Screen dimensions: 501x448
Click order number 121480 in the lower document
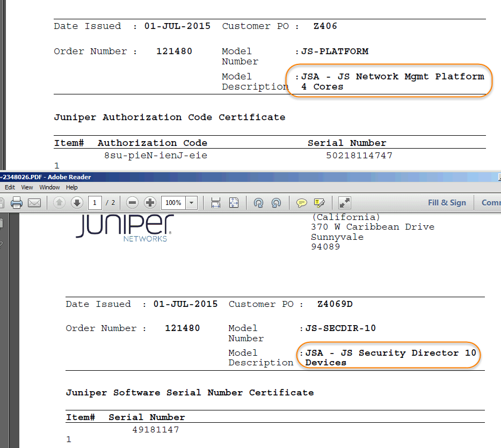pyautogui.click(x=183, y=328)
